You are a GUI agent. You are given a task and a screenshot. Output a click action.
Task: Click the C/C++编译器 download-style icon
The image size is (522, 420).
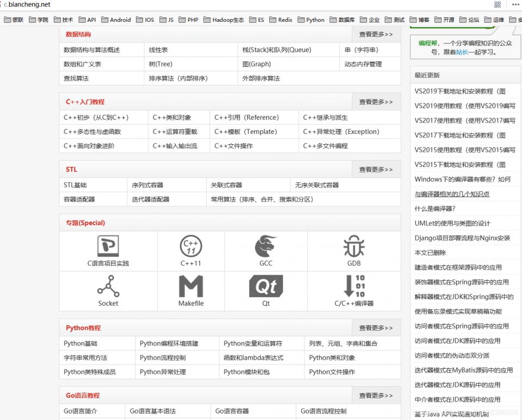[x=353, y=287]
